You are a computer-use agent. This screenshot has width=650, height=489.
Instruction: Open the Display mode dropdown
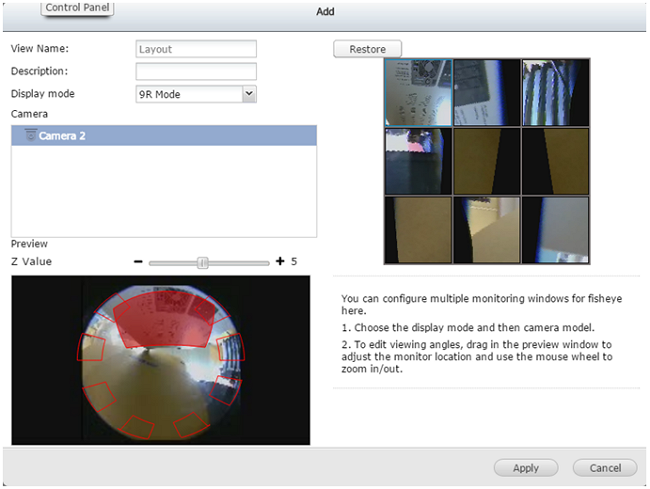pos(249,94)
